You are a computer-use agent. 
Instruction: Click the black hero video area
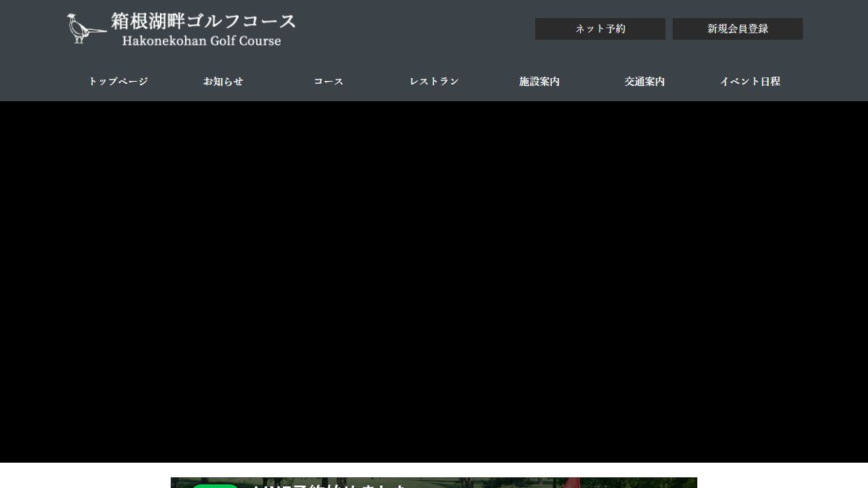point(434,282)
